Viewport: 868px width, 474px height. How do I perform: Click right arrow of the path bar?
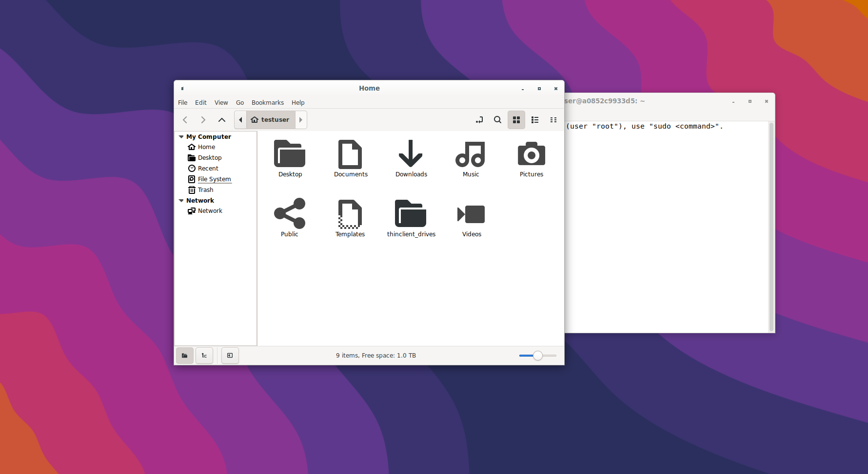(301, 120)
